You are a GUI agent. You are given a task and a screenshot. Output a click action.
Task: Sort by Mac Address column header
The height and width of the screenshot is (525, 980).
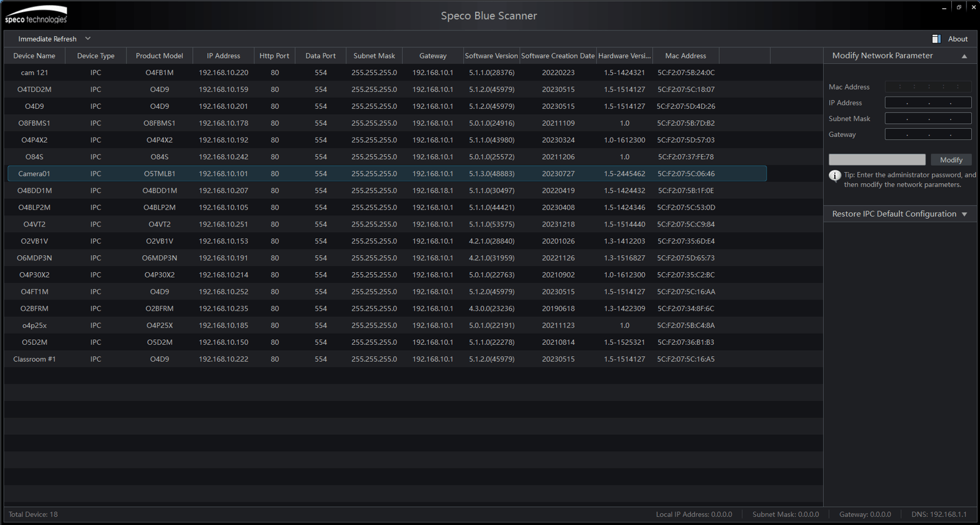point(685,56)
